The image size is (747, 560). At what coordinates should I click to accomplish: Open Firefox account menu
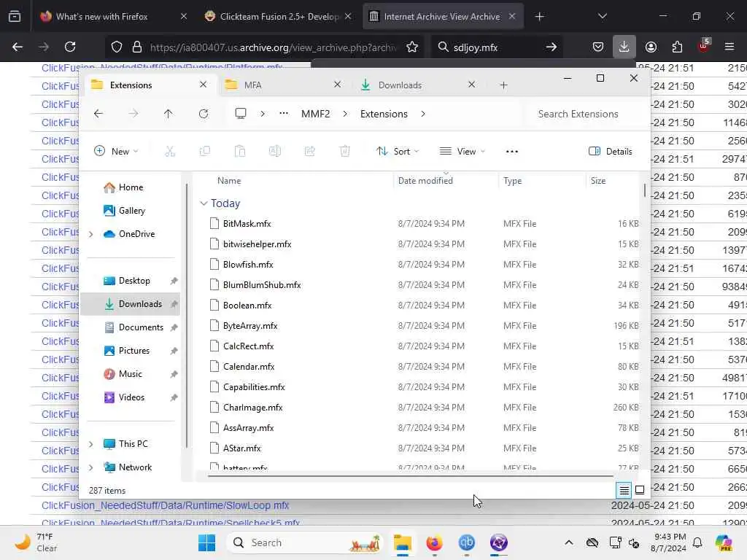pyautogui.click(x=651, y=47)
